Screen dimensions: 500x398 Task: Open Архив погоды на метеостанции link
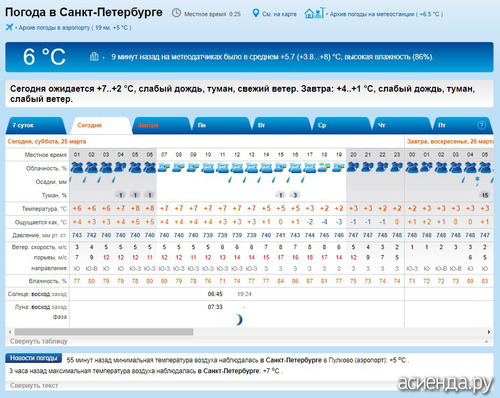tap(386, 14)
